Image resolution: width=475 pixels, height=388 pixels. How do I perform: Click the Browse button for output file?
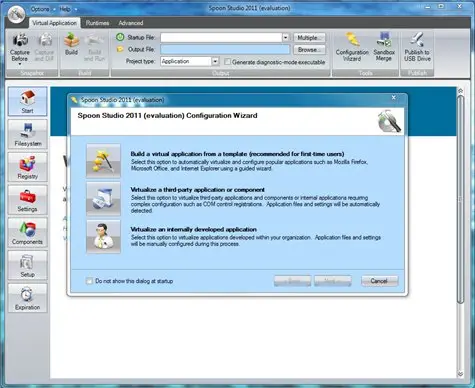309,50
